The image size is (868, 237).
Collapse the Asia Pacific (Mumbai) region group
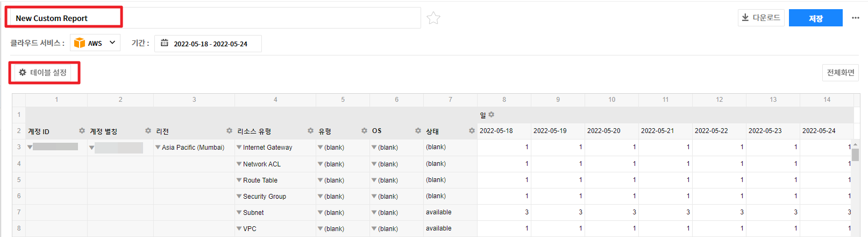coord(158,148)
